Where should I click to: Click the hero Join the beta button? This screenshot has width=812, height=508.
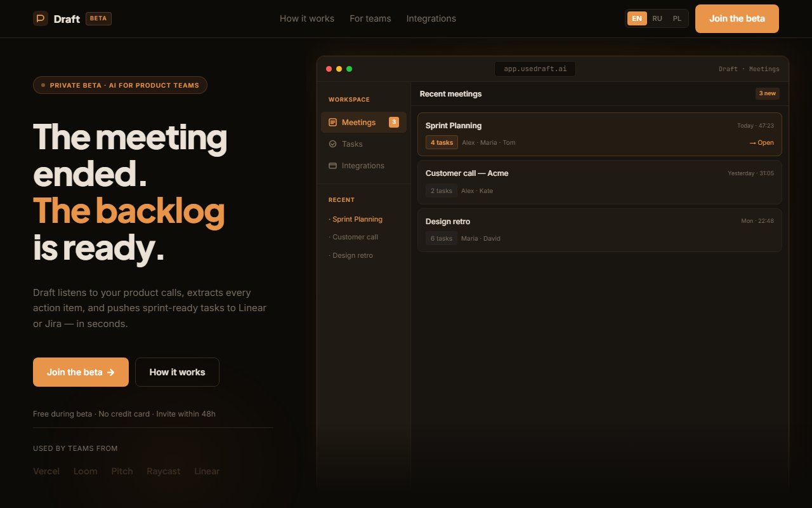click(x=81, y=372)
